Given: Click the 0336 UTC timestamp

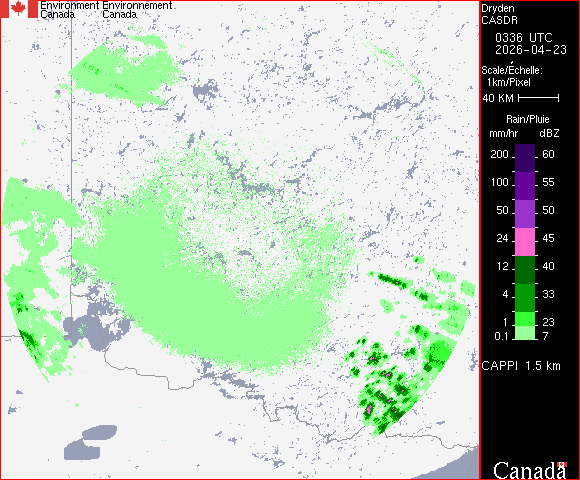Looking at the screenshot, I should click(x=524, y=38).
